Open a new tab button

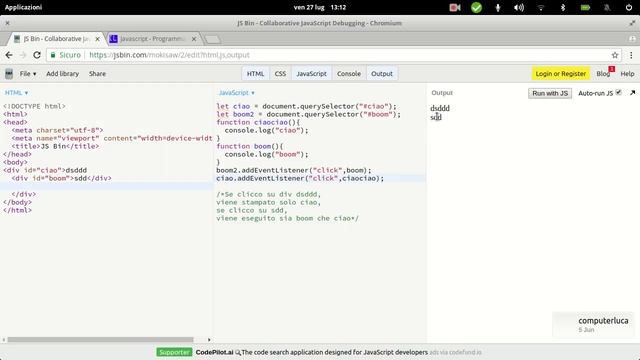coord(212,40)
